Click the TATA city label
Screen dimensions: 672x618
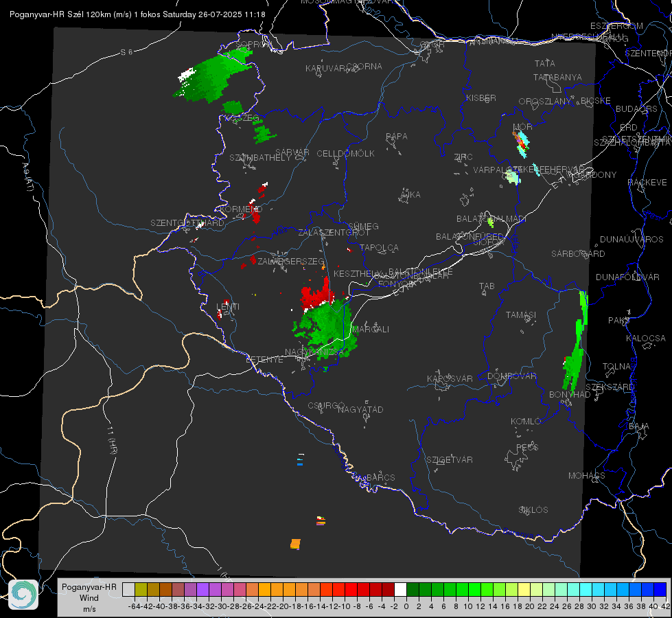pos(545,63)
